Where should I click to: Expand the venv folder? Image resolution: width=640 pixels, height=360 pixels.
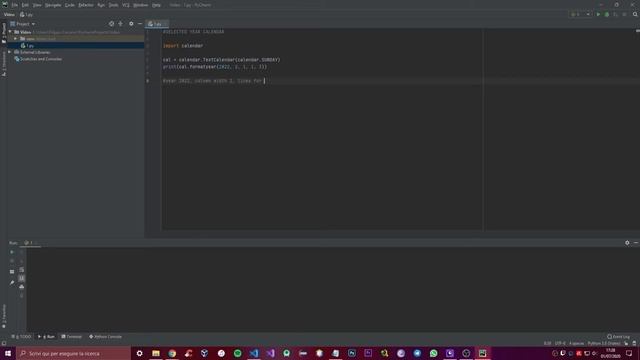point(16,39)
